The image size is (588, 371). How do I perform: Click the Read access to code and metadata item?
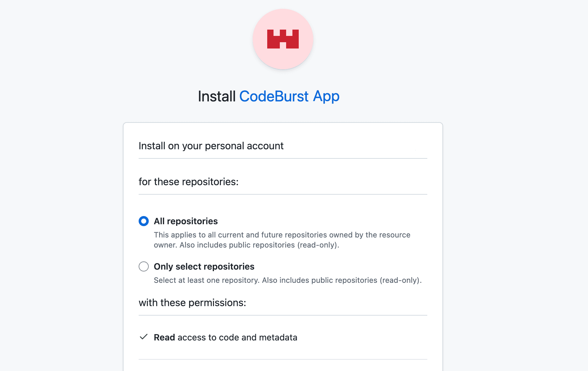pos(226,337)
